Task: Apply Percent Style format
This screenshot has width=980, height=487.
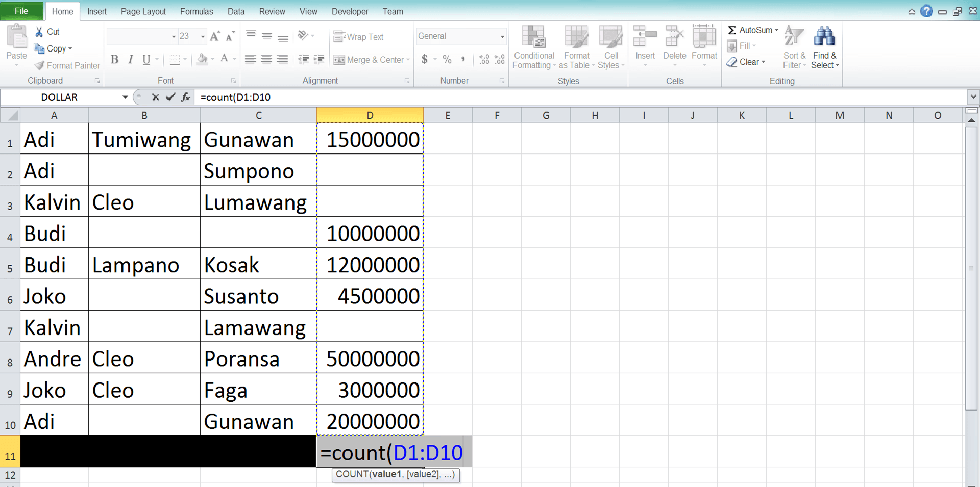Action: 447,59
